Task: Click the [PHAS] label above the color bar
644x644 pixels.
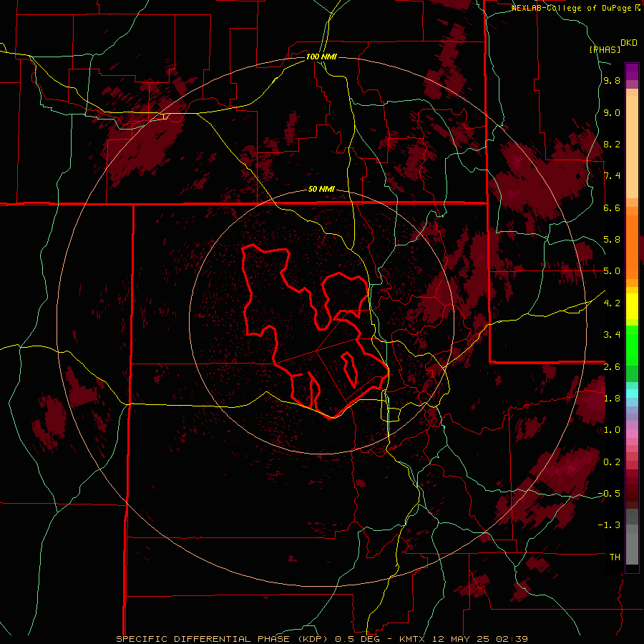Action: 605,49
